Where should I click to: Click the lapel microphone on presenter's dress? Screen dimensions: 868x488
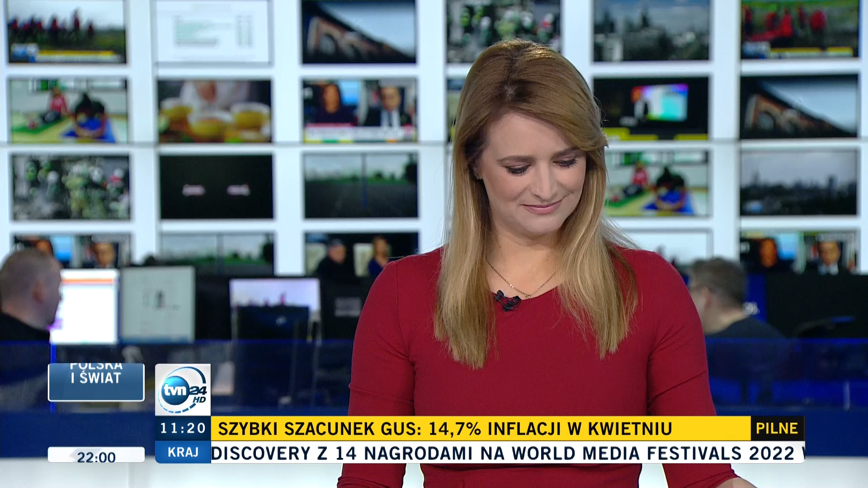[506, 300]
